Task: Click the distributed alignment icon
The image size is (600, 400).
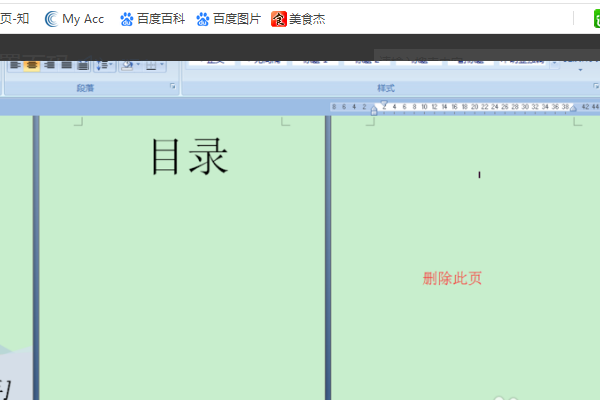Action: 83,66
